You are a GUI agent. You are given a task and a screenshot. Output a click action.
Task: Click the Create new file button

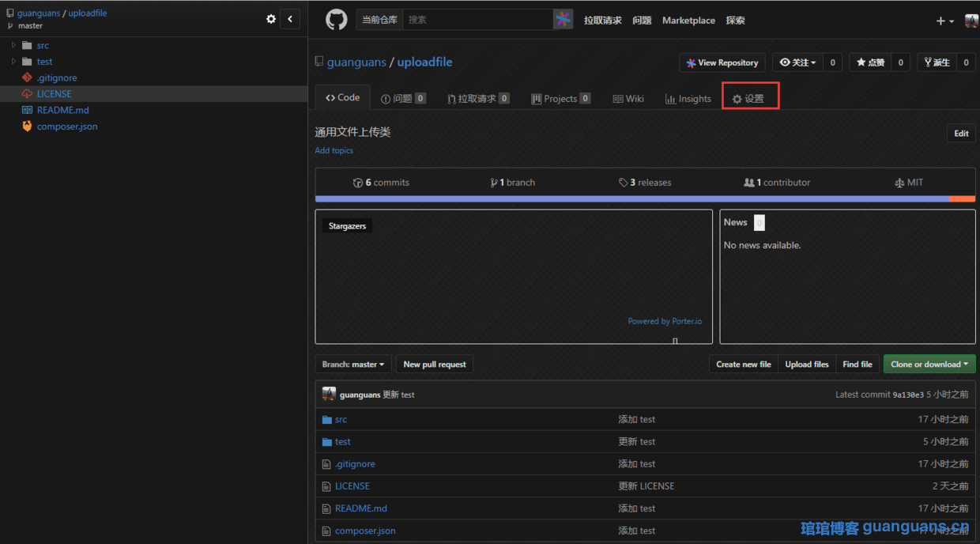pyautogui.click(x=743, y=365)
